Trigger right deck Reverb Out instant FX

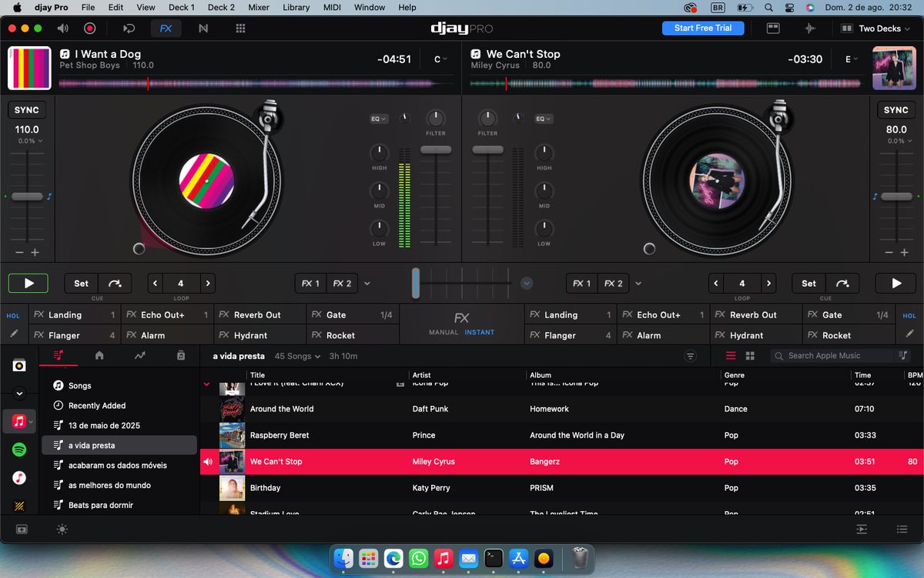pos(756,314)
